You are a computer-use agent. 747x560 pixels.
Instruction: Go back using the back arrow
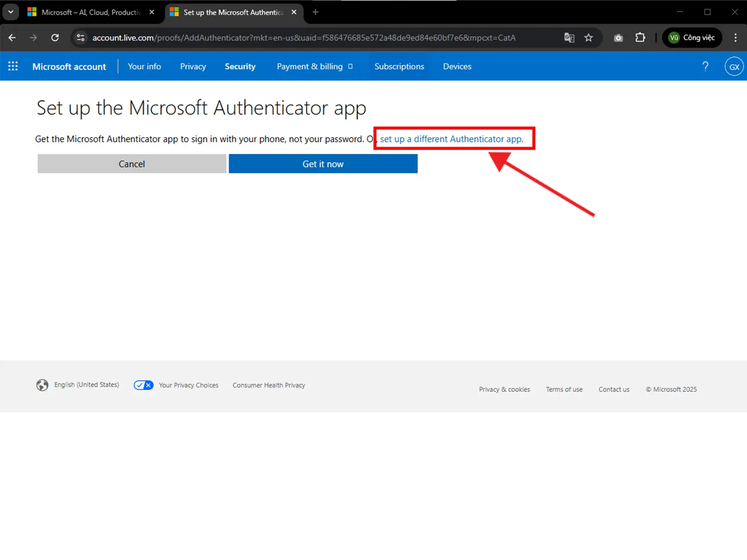[12, 37]
